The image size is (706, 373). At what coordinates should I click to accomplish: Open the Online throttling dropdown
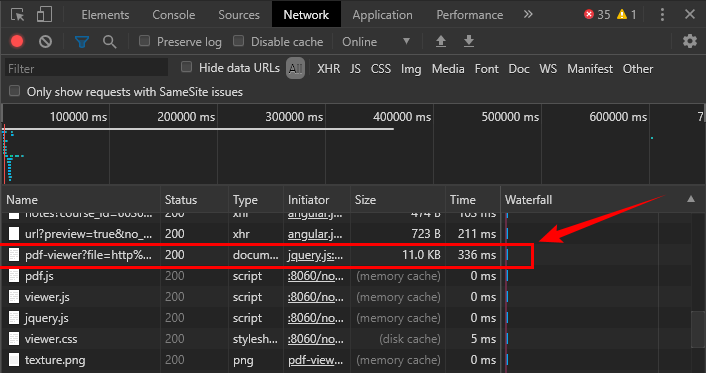tap(376, 42)
